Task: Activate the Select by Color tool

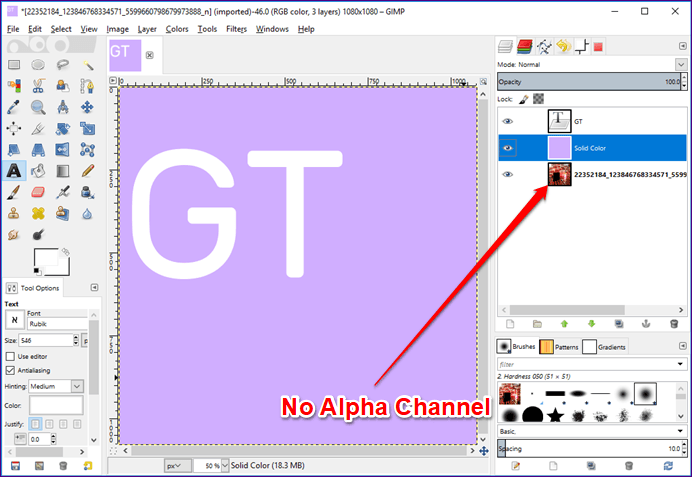Action: [14, 86]
